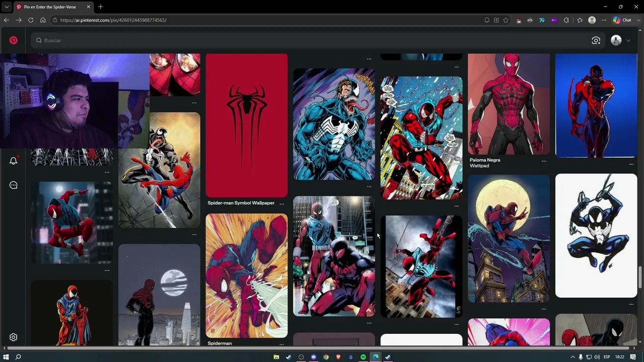Open File Explorer from the taskbar
644x362 pixels.
(x=276, y=357)
